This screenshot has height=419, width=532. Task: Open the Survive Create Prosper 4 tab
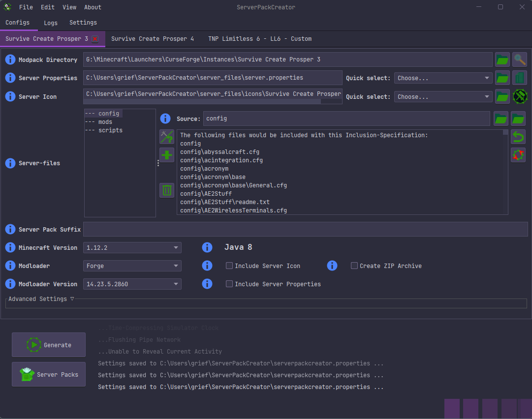(153, 39)
